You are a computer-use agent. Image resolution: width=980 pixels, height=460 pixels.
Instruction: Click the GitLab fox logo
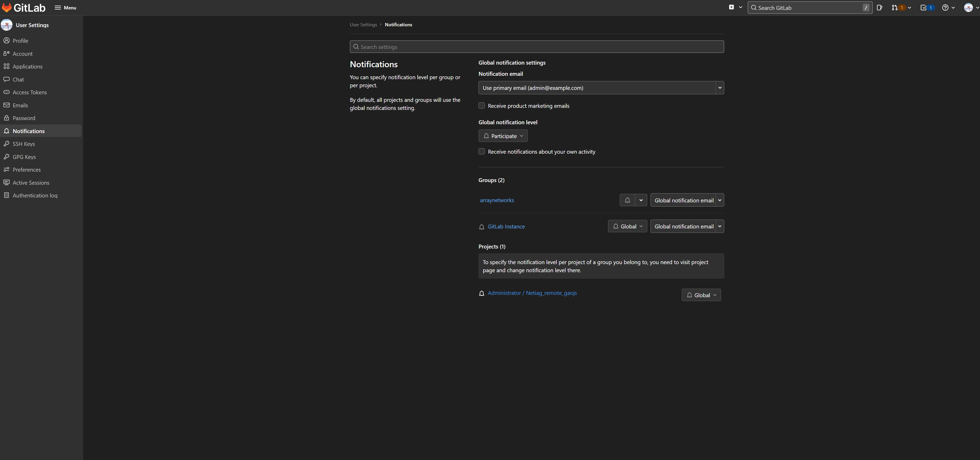[x=7, y=7]
